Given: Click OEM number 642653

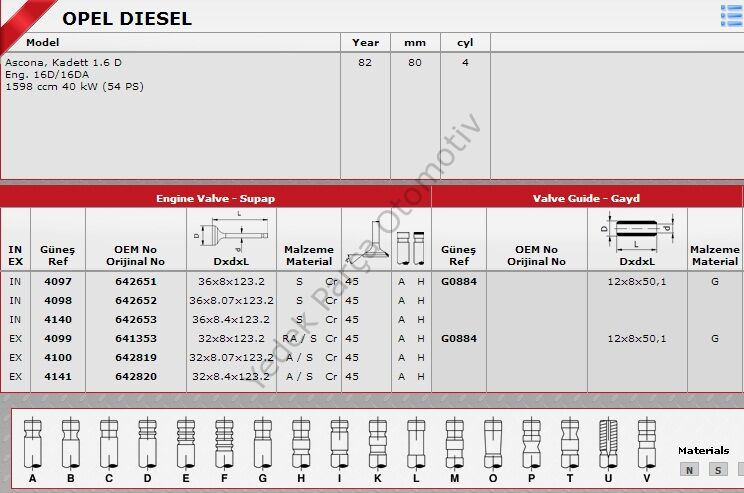Looking at the screenshot, I should [x=136, y=319].
